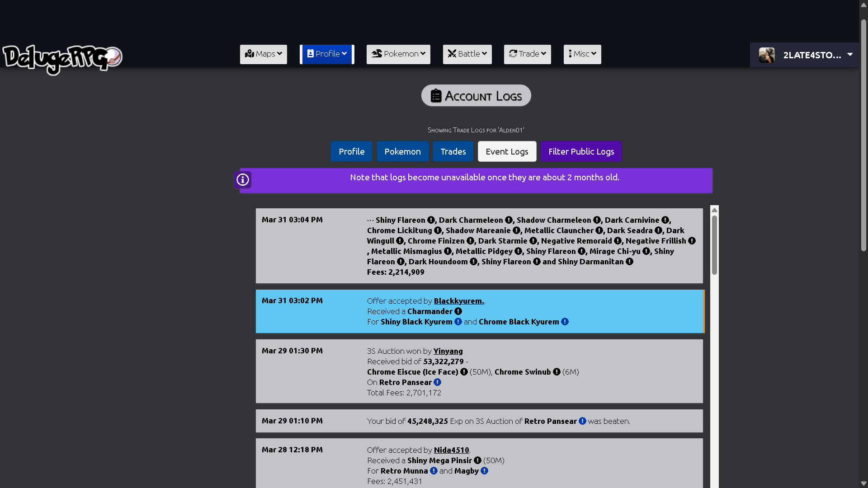Expand the Trade dropdown menu
This screenshot has height=488, width=868.
pos(528,54)
